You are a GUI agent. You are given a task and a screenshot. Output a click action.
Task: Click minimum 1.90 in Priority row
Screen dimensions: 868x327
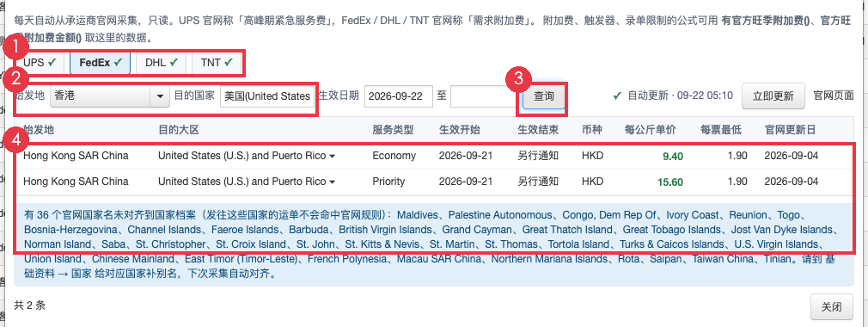[737, 182]
